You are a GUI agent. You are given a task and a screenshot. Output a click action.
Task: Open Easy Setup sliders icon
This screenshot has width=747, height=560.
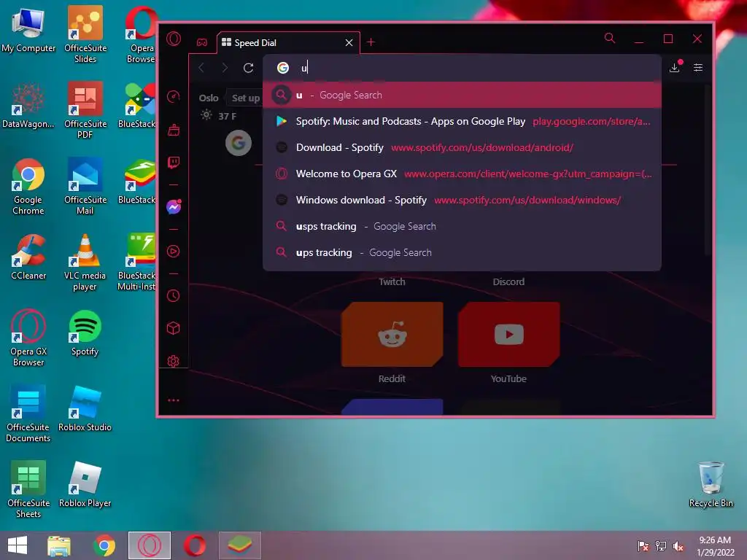(x=698, y=68)
